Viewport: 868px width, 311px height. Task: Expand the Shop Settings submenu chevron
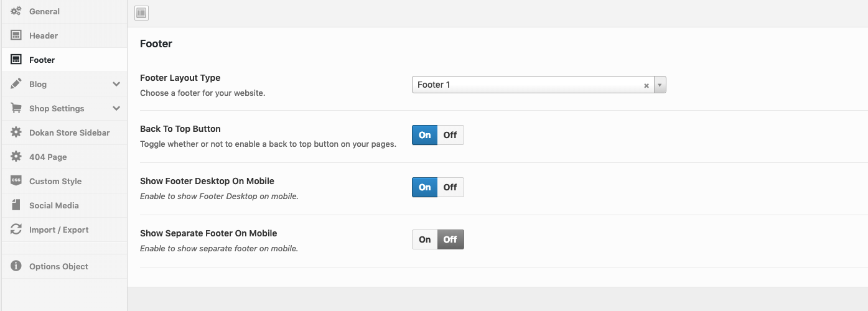pos(116,108)
